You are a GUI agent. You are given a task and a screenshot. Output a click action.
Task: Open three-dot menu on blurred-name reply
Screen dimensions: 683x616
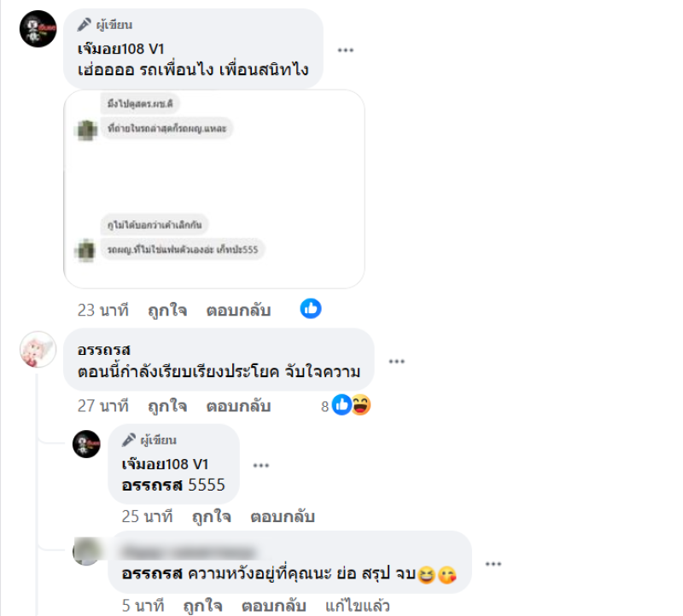(x=493, y=564)
